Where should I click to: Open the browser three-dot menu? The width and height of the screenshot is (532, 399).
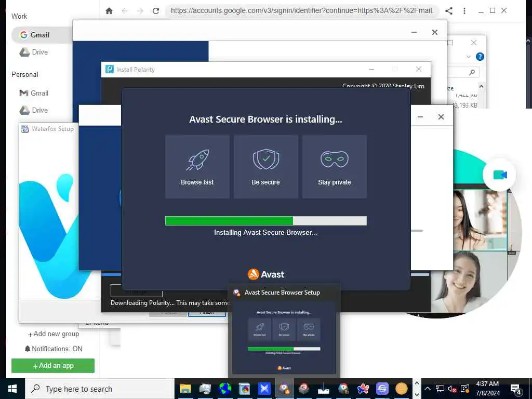pyautogui.click(x=464, y=11)
